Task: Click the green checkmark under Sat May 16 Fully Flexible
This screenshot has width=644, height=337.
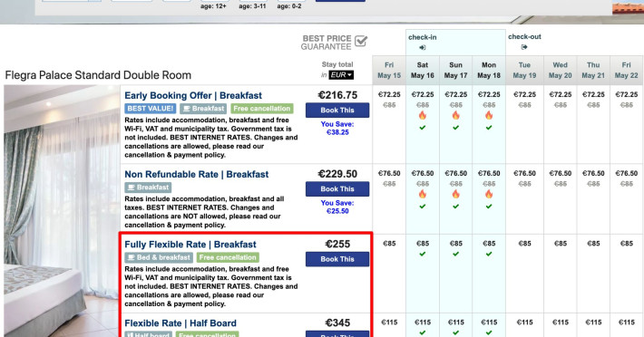Action: tap(423, 255)
